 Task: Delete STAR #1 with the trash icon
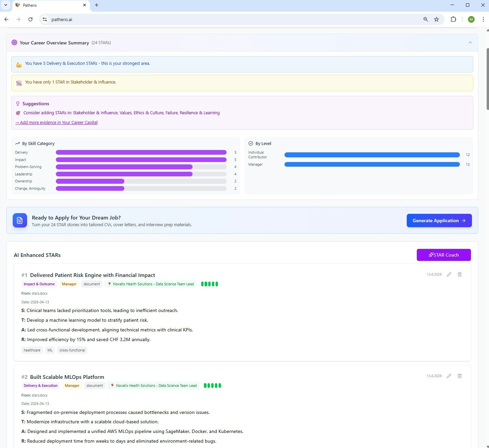(460, 274)
